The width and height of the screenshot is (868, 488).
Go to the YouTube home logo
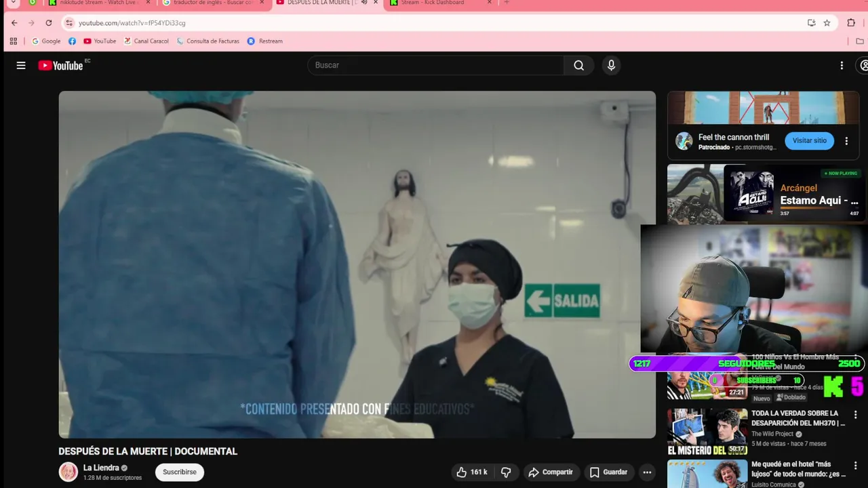60,65
